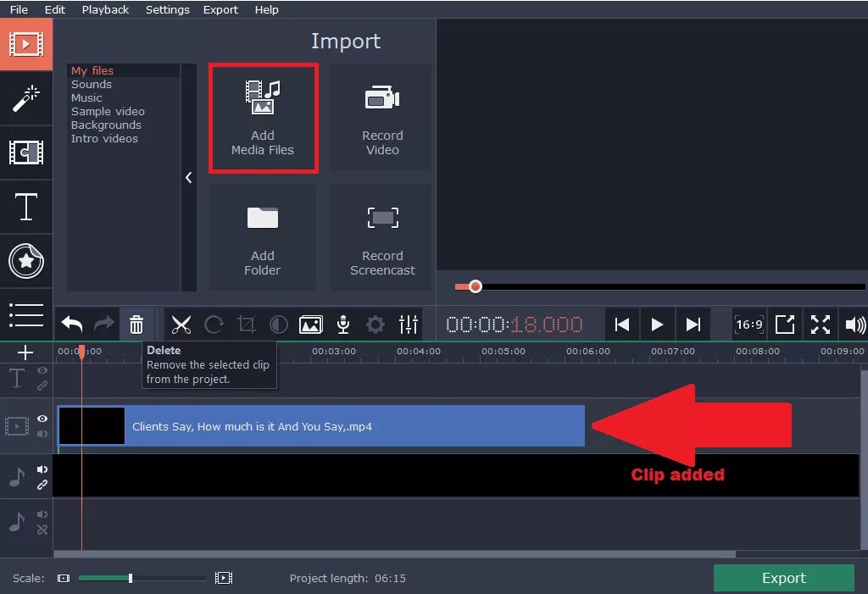The image size is (868, 594).
Task: Toggle bottom music track unlink icon
Action: pos(42,530)
